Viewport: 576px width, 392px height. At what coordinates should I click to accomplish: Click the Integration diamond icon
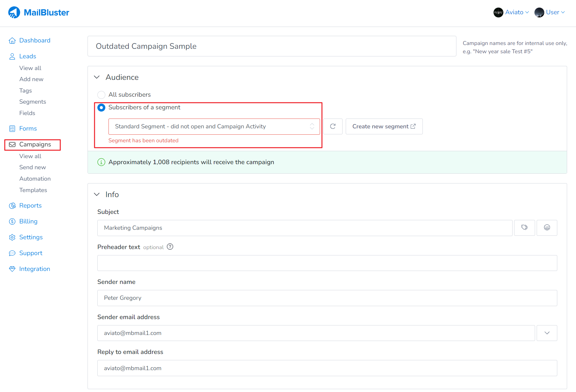(12, 269)
